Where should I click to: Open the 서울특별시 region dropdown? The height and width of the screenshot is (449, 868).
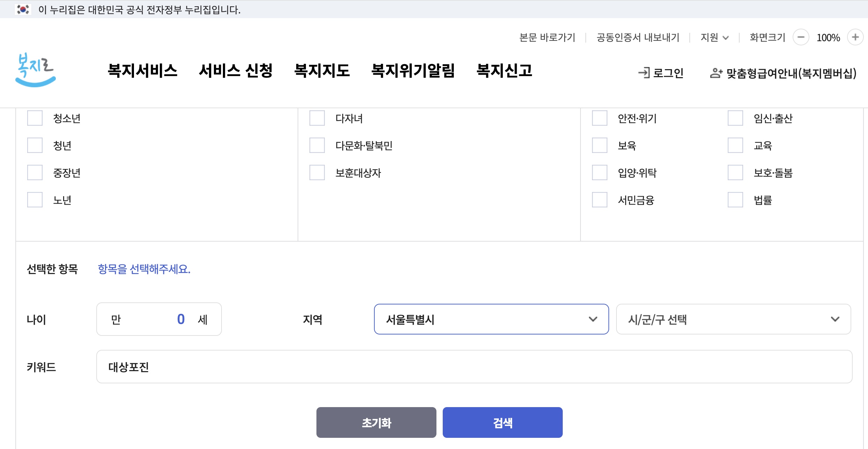click(x=491, y=319)
